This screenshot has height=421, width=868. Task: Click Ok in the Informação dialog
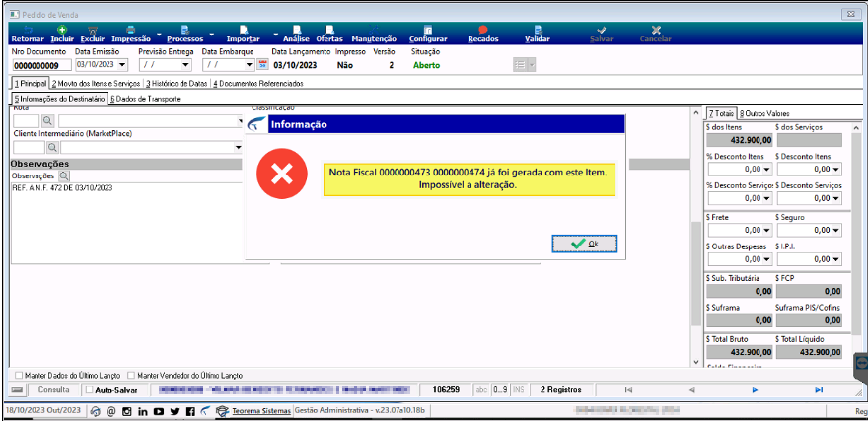coord(585,244)
